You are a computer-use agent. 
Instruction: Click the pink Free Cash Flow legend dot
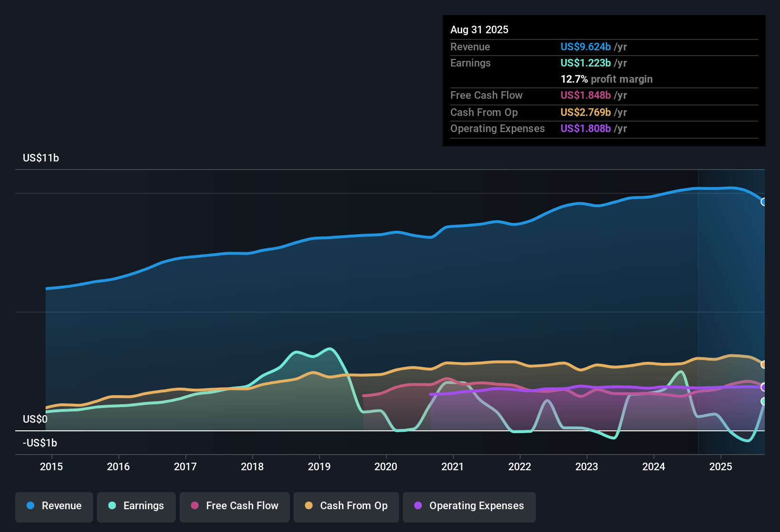click(x=193, y=506)
